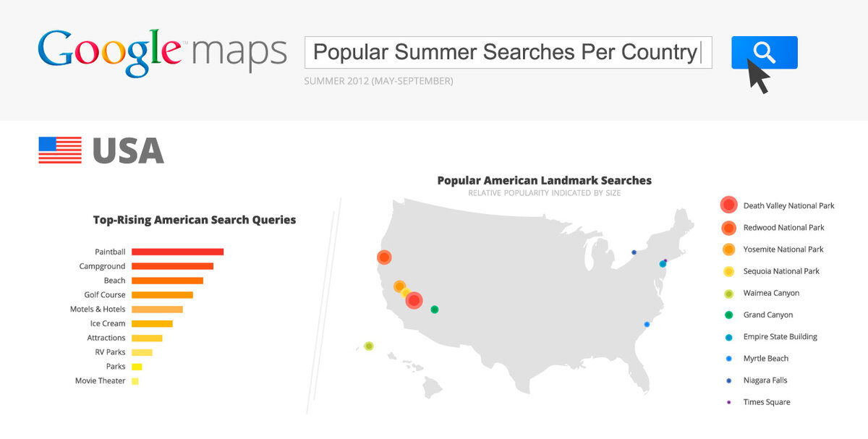Click the search box with Popular Summer Searches
The height and width of the screenshot is (439, 868).
(x=508, y=52)
